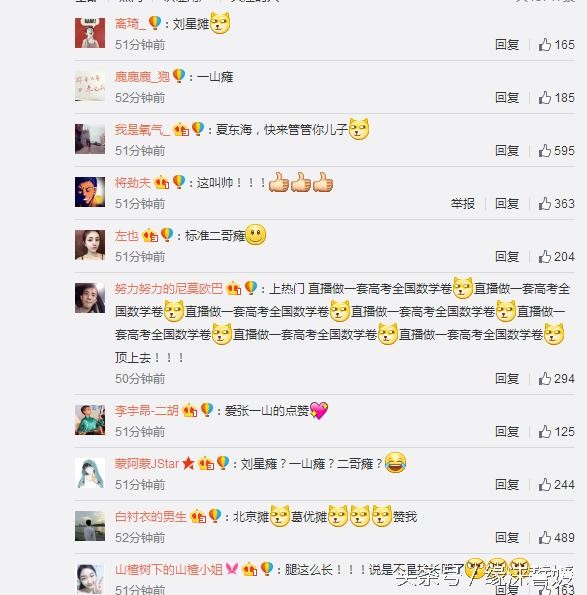Reply to the 夏东海 comment
The width and height of the screenshot is (587, 595).
pyautogui.click(x=507, y=151)
